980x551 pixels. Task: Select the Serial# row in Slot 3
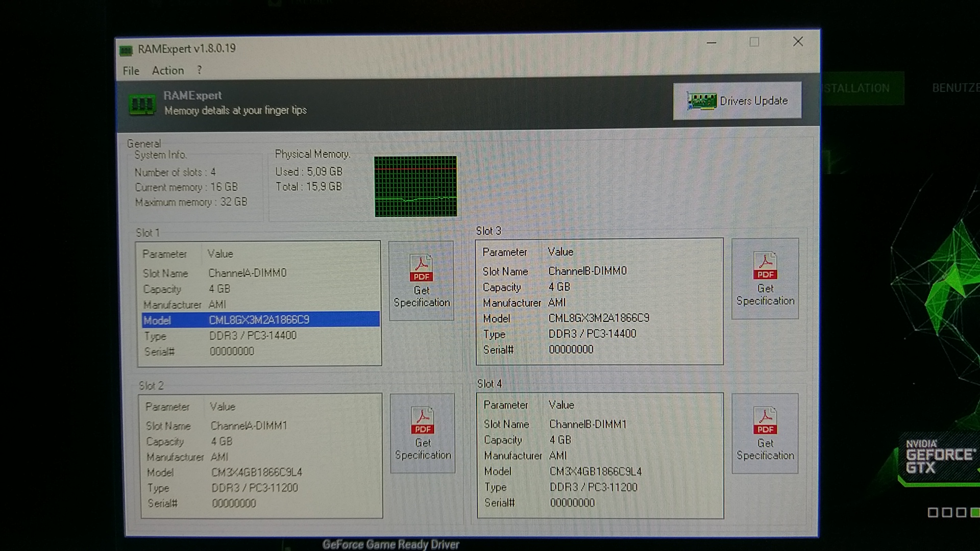pyautogui.click(x=571, y=349)
